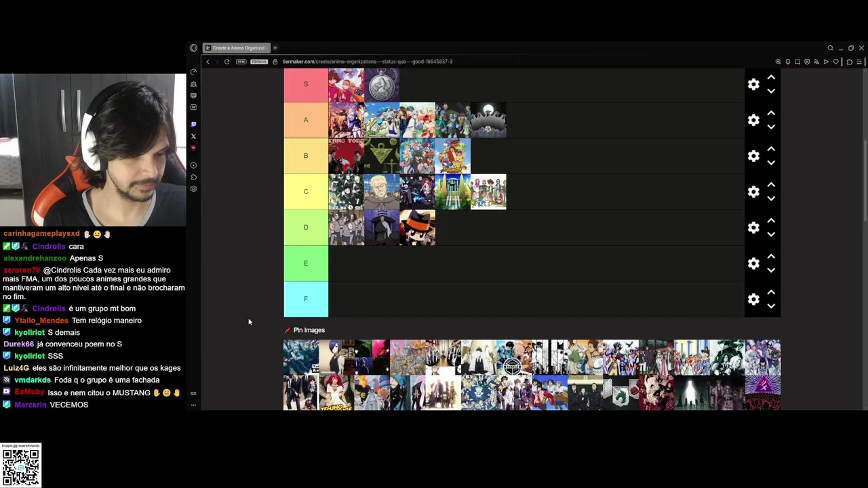Open sidebar settings gear icon
868x488 pixels.
193,189
